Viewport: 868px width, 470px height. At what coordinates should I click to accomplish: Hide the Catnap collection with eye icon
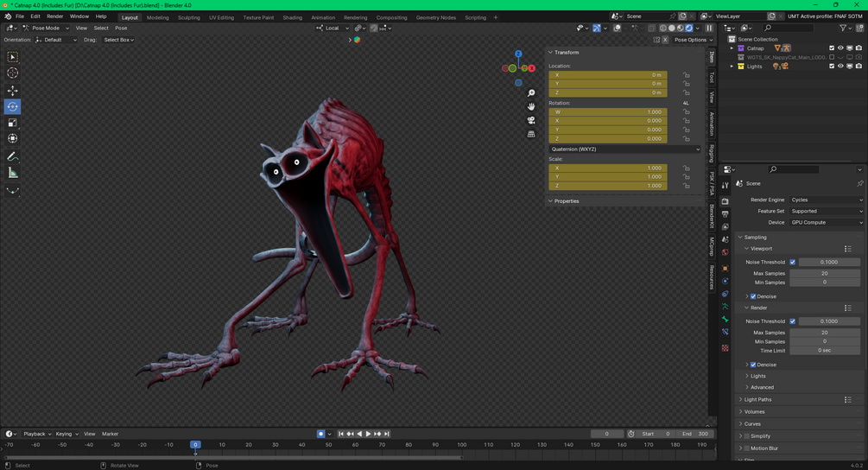pos(840,48)
